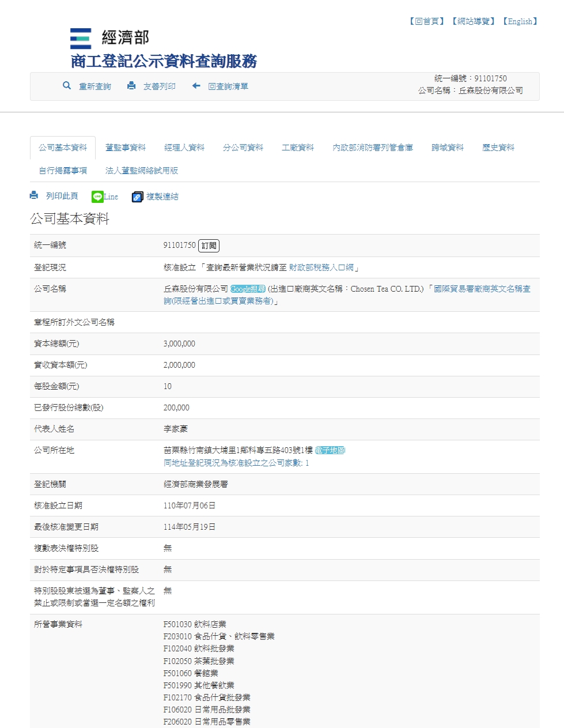
Task: Go to the 法人董監網絡試用版 tab
Action: 142,171
